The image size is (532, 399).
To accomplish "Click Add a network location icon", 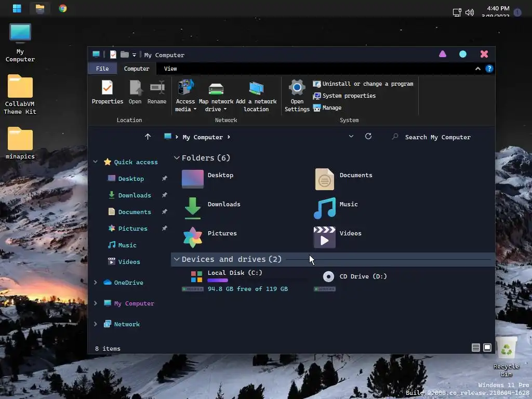I will (x=256, y=88).
